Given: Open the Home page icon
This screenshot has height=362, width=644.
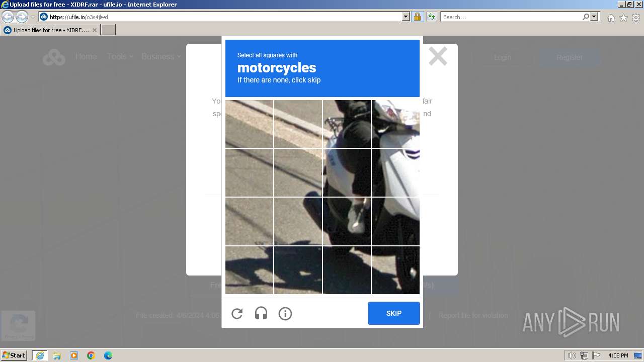Looking at the screenshot, I should (x=611, y=18).
